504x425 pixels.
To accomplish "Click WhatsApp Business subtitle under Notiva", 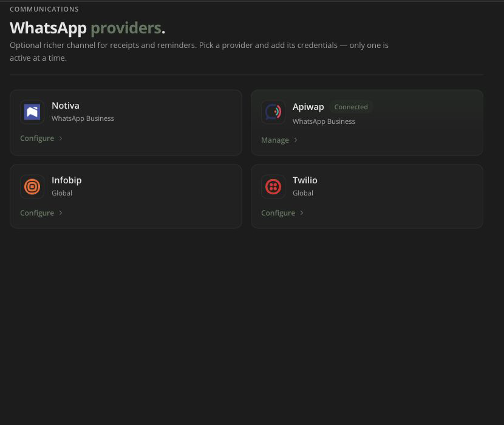I will [x=83, y=118].
